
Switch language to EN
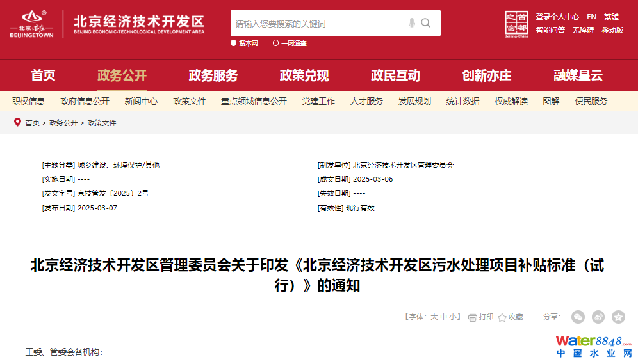pos(591,17)
